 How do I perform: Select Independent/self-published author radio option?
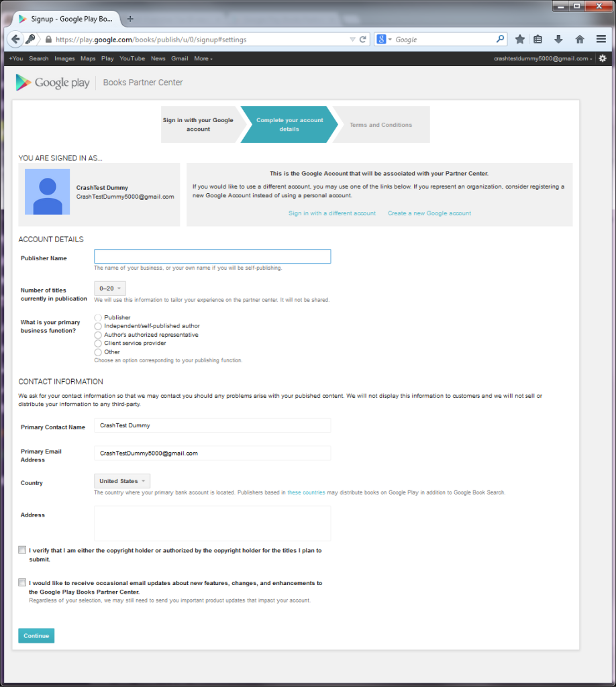tap(98, 326)
